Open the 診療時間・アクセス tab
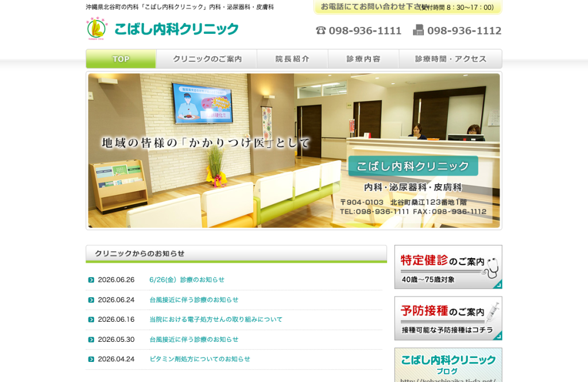This screenshot has width=588, height=382. point(450,59)
